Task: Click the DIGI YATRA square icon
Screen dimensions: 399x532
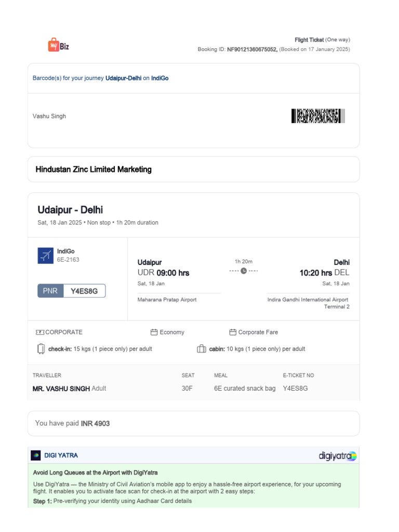Action: tap(36, 456)
